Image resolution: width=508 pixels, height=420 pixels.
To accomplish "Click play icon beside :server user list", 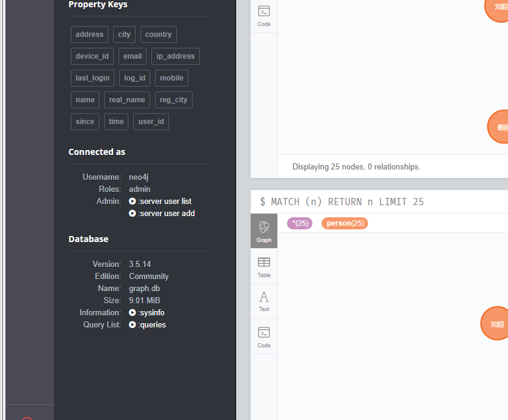I will click(132, 201).
